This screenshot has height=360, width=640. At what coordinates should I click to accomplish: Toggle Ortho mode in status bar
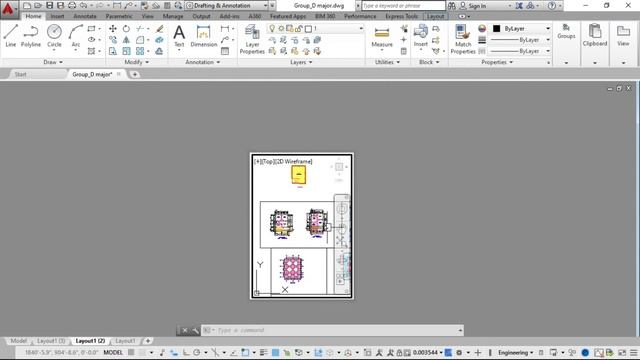(186, 352)
